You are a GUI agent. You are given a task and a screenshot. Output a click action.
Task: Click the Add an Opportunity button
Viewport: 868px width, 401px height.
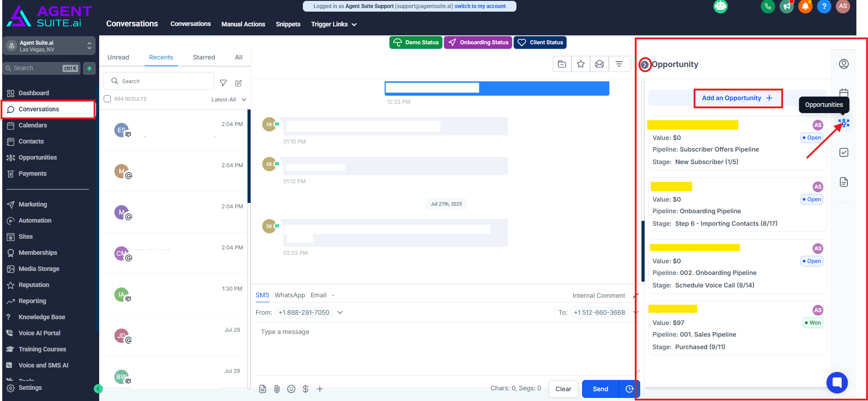tap(738, 98)
